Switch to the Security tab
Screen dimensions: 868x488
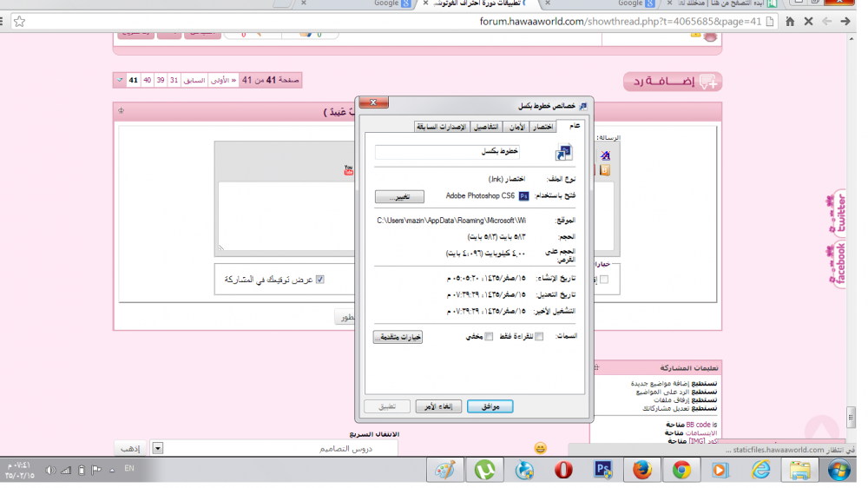point(515,127)
